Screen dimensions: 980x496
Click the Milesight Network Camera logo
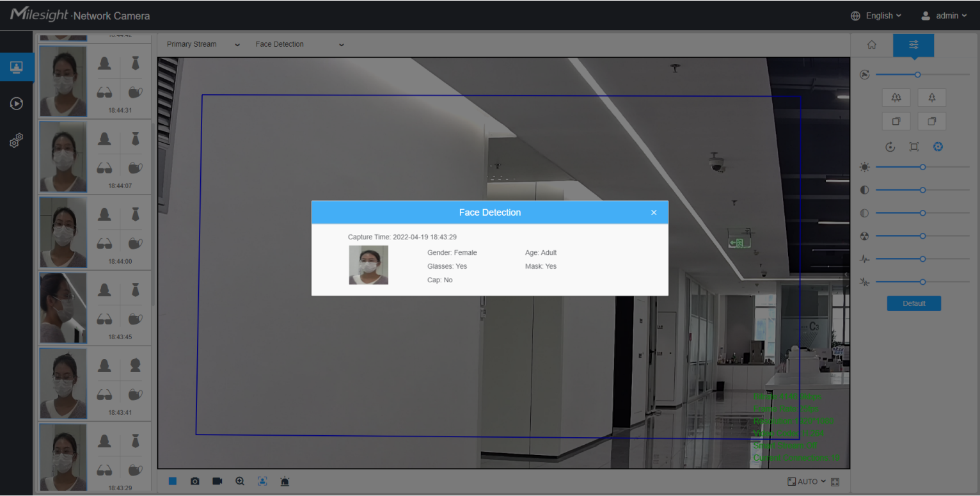80,15
